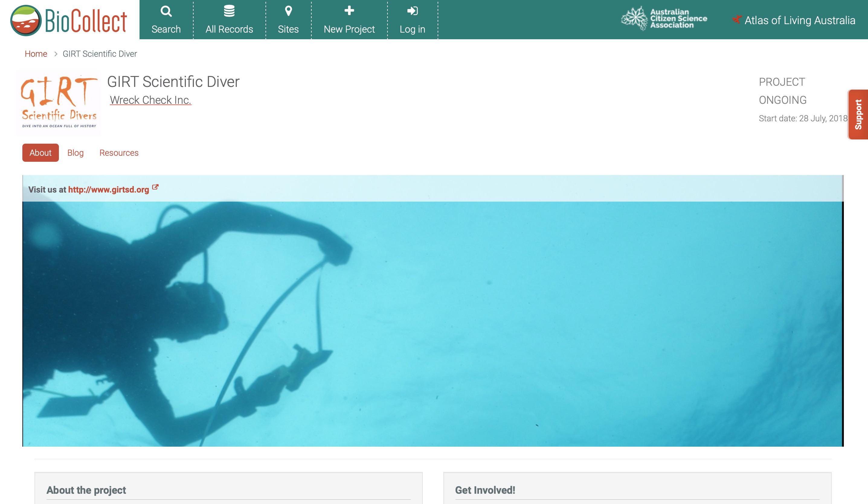This screenshot has width=868, height=504.
Task: Click the All Records database icon
Action: point(229,11)
